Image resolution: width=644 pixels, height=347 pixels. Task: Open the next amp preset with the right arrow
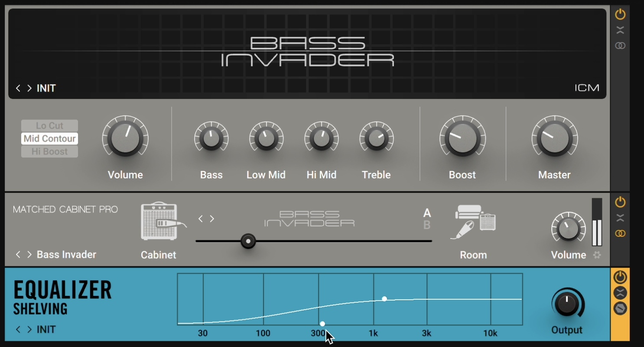tap(29, 88)
